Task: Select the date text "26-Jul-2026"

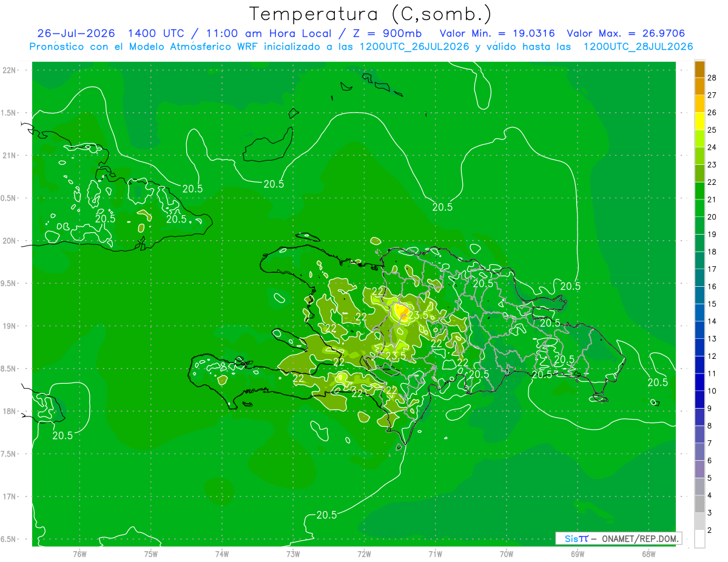Action: click(x=77, y=33)
